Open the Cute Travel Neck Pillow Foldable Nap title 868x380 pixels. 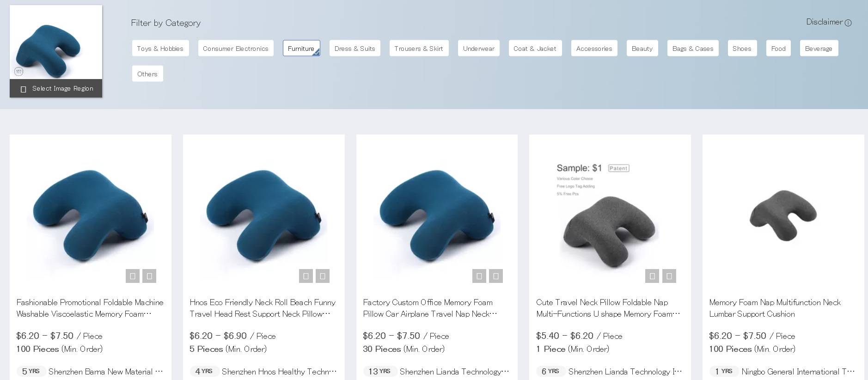(x=608, y=308)
